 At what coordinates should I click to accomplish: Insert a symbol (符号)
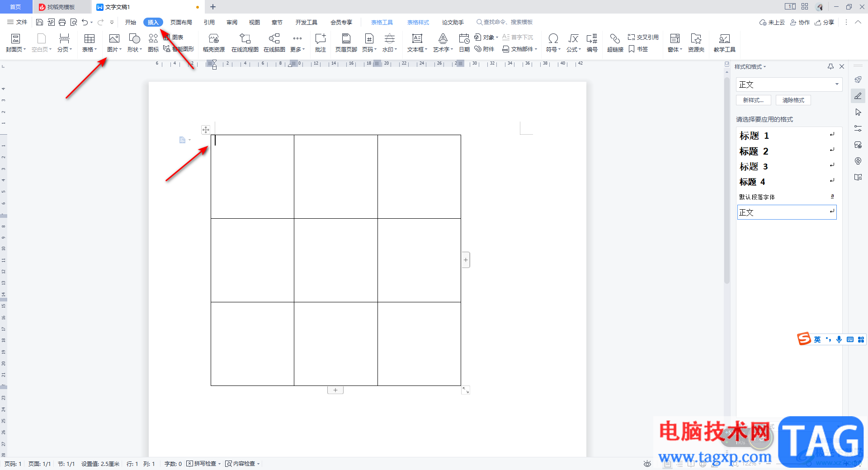click(553, 43)
